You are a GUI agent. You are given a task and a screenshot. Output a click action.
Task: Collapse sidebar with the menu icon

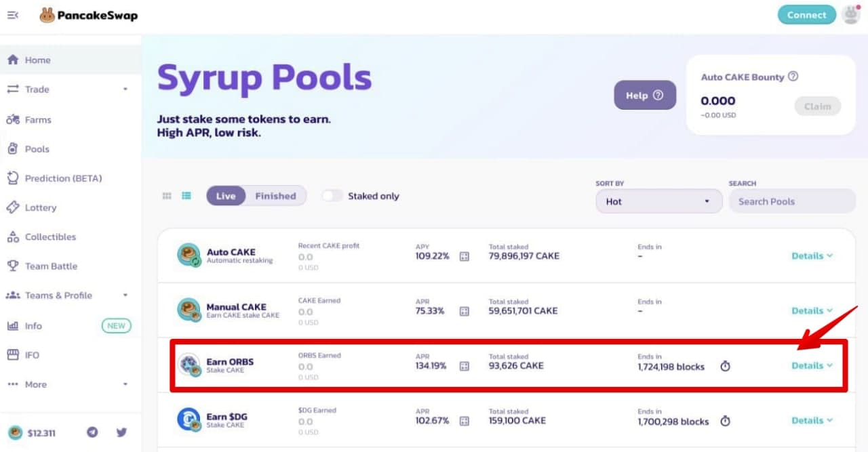point(13,15)
